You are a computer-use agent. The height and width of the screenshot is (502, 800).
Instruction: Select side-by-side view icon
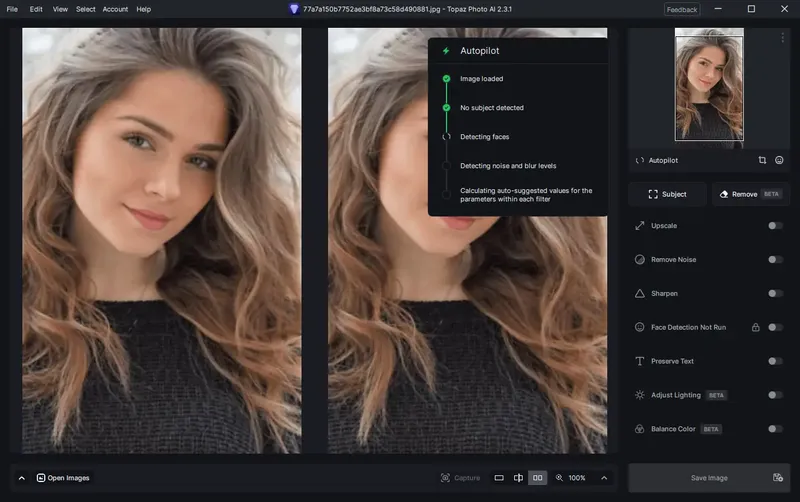538,478
